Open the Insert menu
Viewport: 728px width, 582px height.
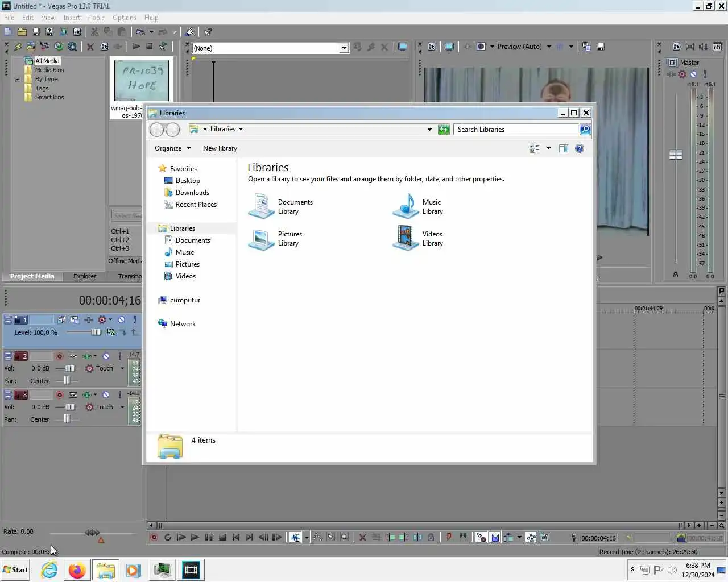click(x=72, y=18)
